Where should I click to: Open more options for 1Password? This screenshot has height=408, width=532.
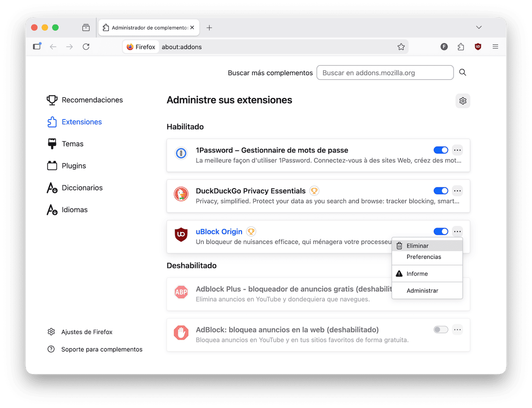pos(457,150)
